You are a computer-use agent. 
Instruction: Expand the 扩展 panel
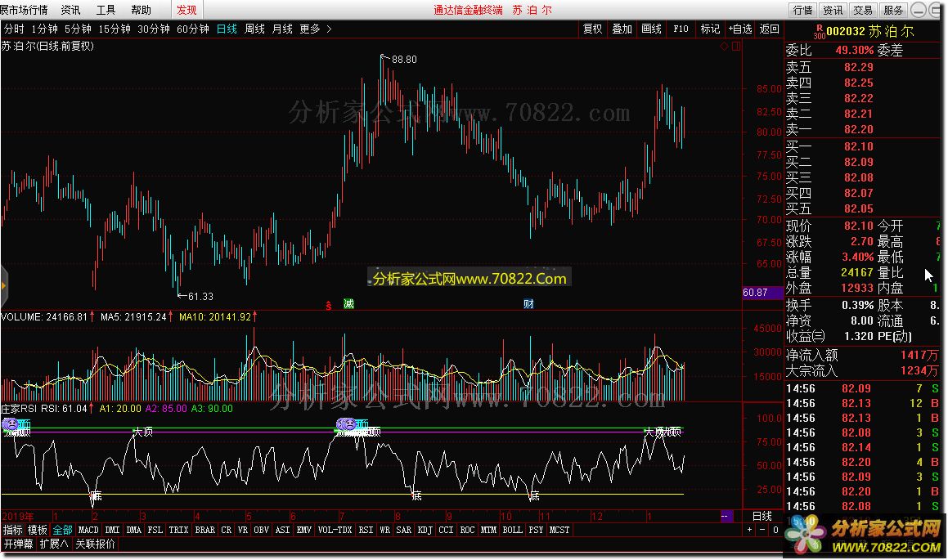pos(53,544)
